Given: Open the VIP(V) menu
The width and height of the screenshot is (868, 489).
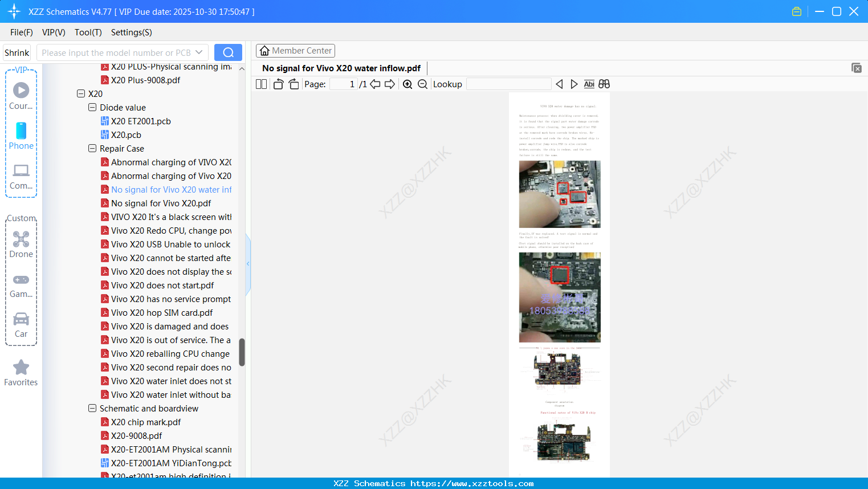Looking at the screenshot, I should pos(54,32).
